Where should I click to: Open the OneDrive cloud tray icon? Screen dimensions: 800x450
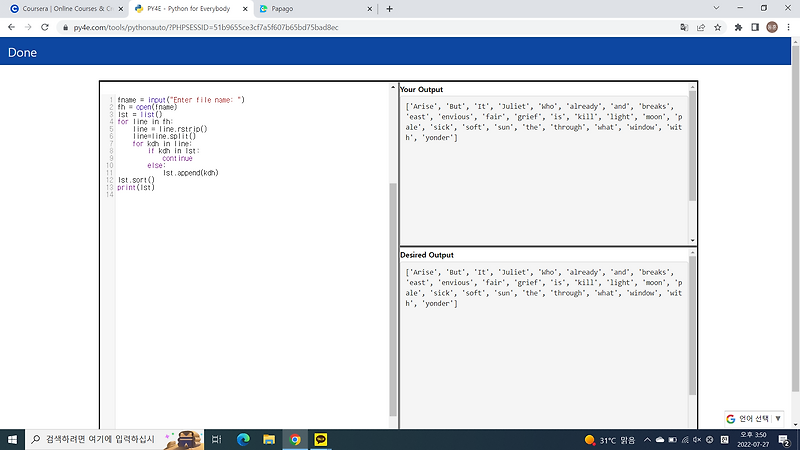point(660,440)
